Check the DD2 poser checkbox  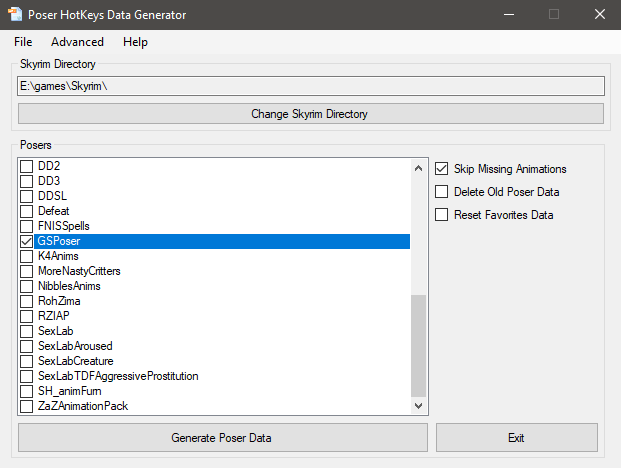tap(27, 166)
